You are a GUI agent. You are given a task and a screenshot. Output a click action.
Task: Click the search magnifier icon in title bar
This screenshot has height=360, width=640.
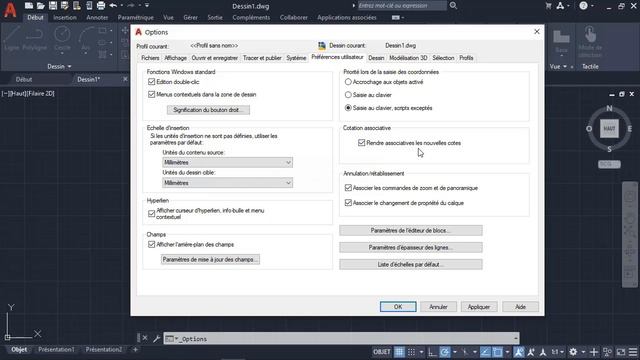click(x=453, y=5)
